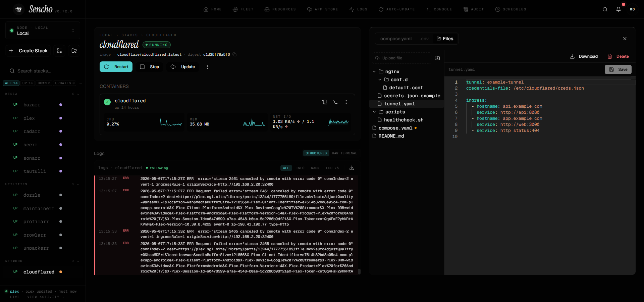The image size is (644, 302).
Task: Save tunnel.yaml changes
Action: coord(618,69)
